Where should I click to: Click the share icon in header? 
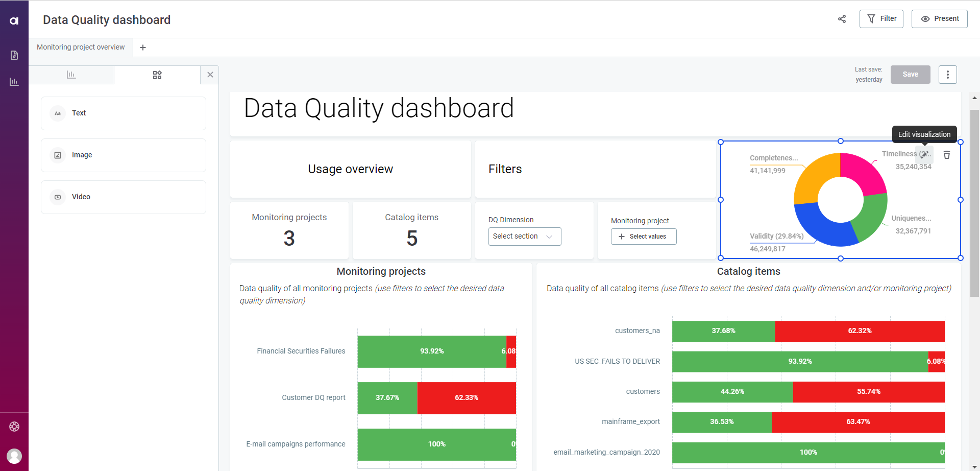point(842,19)
